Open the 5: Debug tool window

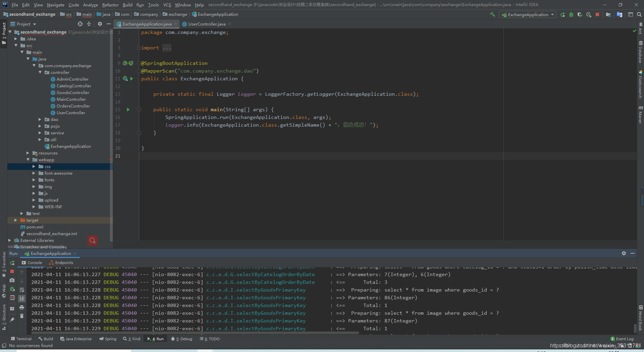(x=181, y=339)
